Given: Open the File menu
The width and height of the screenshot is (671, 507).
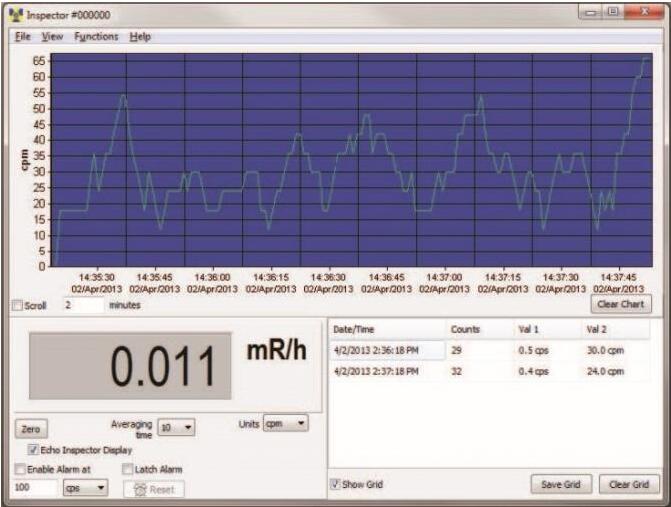Looking at the screenshot, I should click(23, 37).
